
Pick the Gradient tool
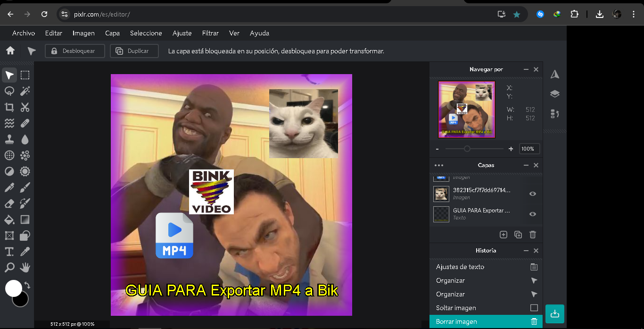coord(25,219)
